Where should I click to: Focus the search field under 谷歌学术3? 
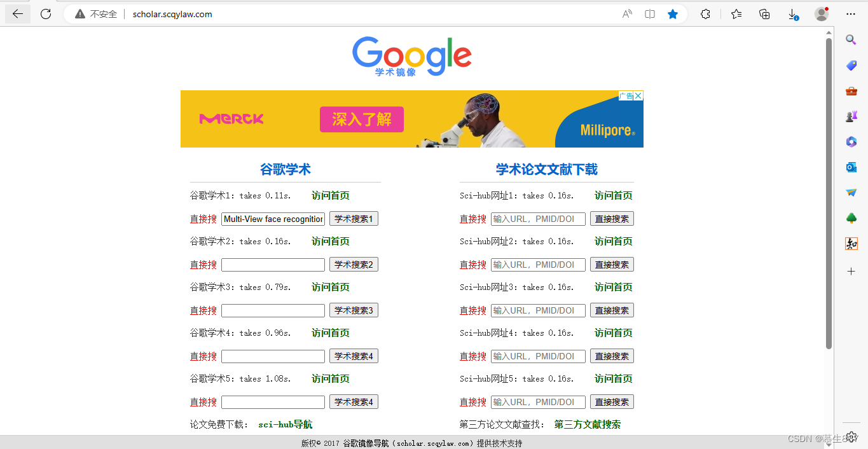point(273,310)
